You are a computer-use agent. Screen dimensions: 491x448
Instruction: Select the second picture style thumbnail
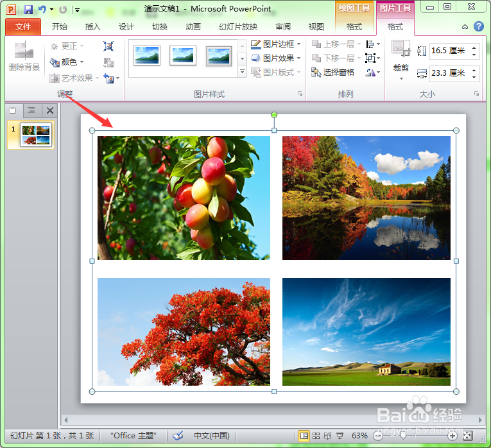tap(183, 55)
